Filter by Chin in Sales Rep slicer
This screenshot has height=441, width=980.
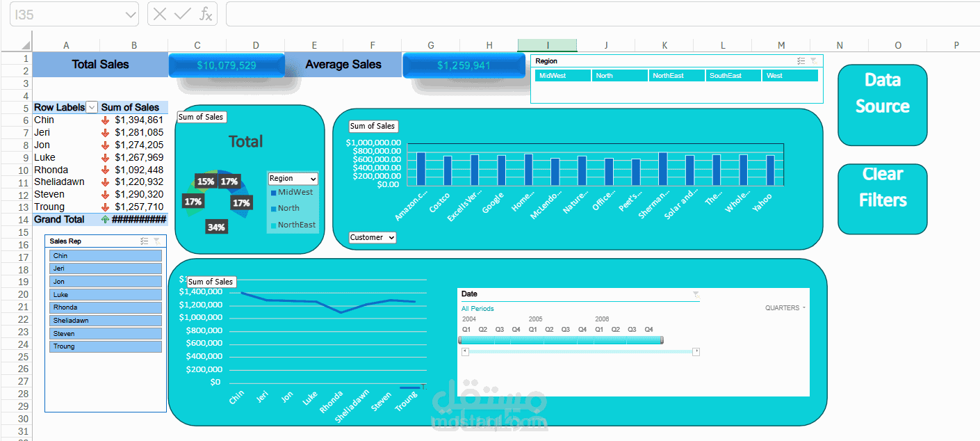(106, 256)
